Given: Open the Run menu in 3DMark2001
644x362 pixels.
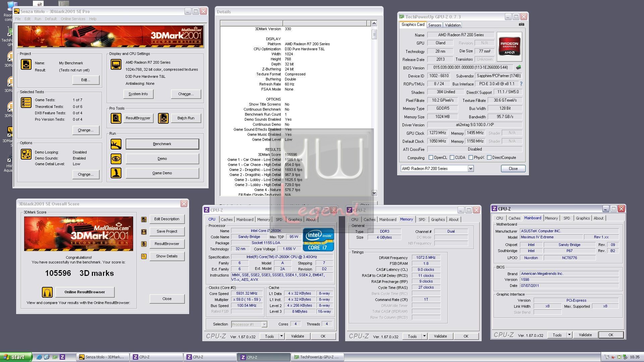Looking at the screenshot, I should coord(38,19).
